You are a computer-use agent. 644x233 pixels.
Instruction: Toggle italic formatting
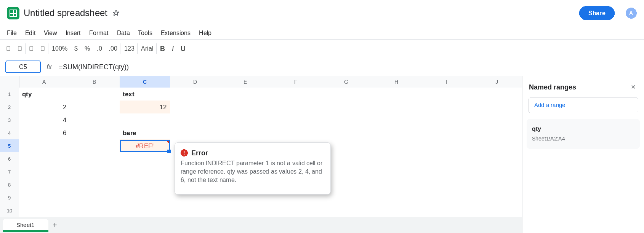point(173,49)
